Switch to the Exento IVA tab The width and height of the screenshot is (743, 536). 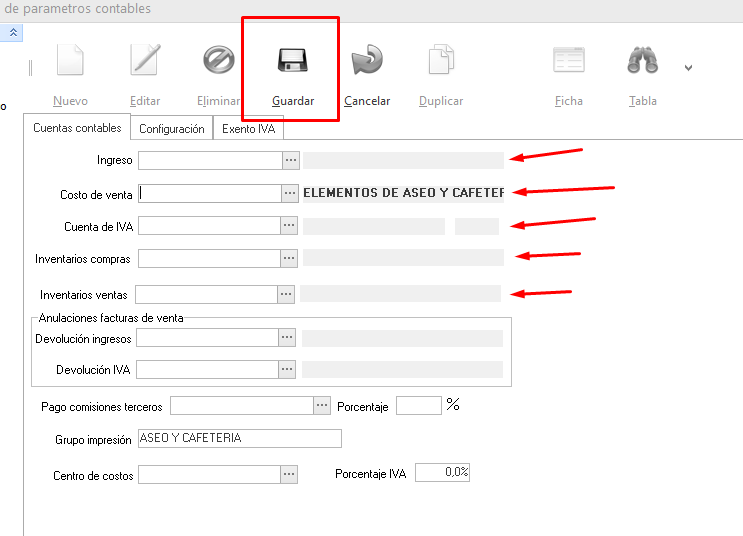point(250,129)
